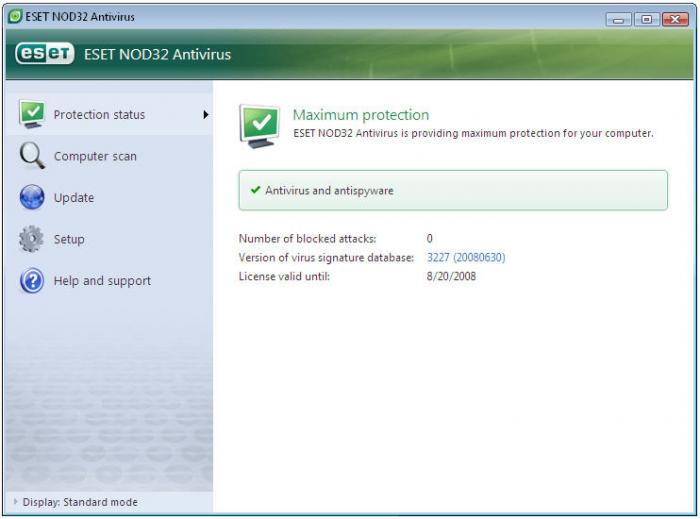Change the Display: Standard mode setting
This screenshot has width=700, height=519.
[x=80, y=502]
